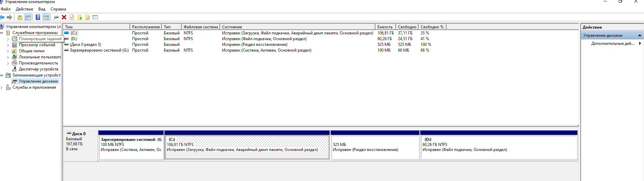Viewport: 644px width, 181px height.
Task: Select the D: partition block on Disk 0
Action: coord(498,147)
